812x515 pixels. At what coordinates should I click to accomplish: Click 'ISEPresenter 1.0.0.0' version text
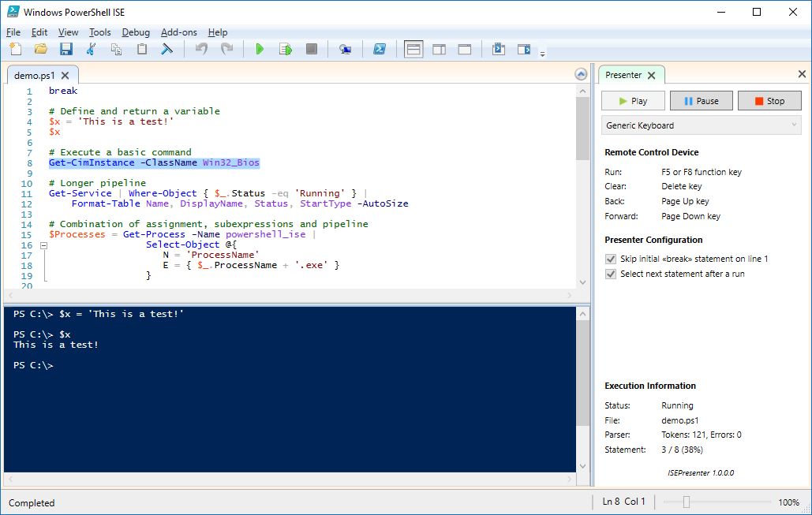click(701, 472)
